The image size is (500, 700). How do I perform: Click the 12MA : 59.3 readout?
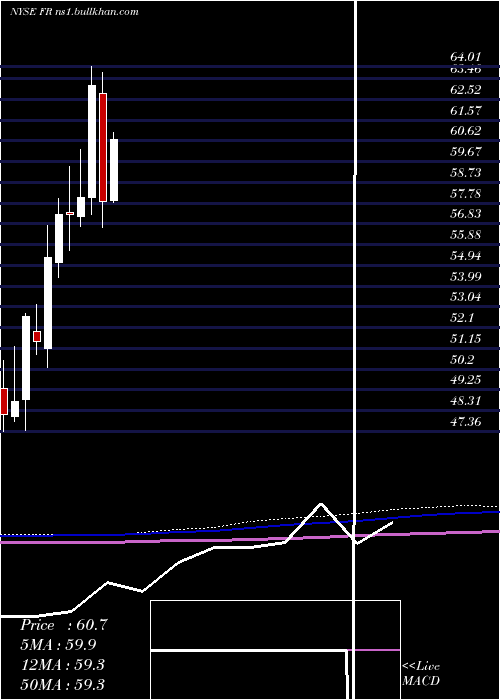click(62, 665)
